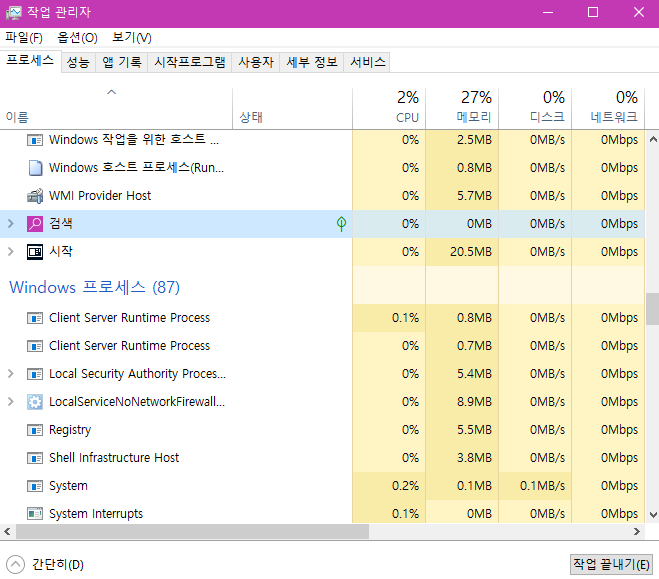Close the 작업 관리자 window
Screen dimensions: 659x579
[639, 13]
